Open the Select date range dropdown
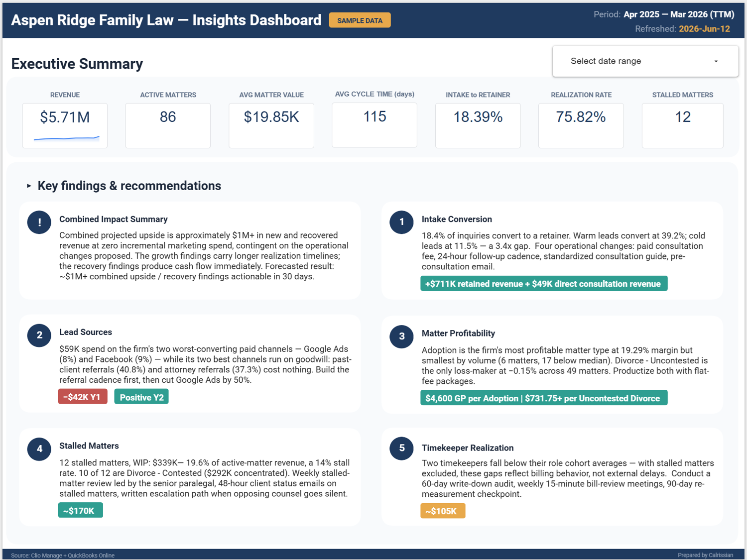Image resolution: width=747 pixels, height=560 pixels. (645, 61)
